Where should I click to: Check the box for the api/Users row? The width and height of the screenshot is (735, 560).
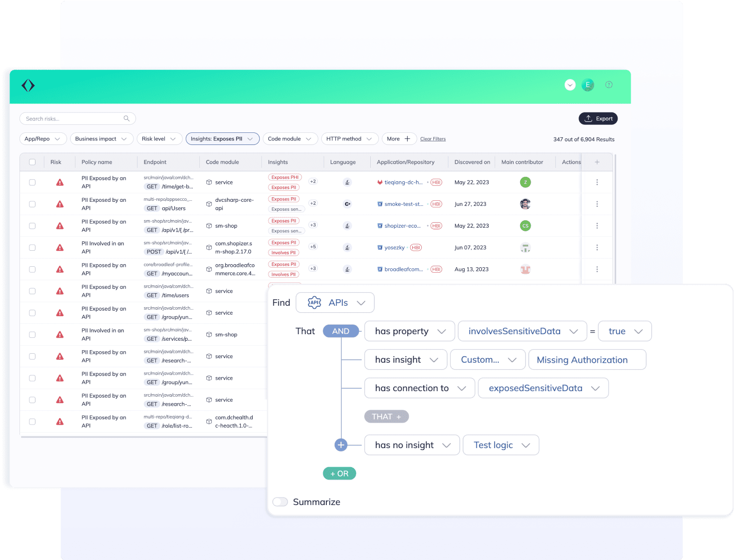click(32, 204)
